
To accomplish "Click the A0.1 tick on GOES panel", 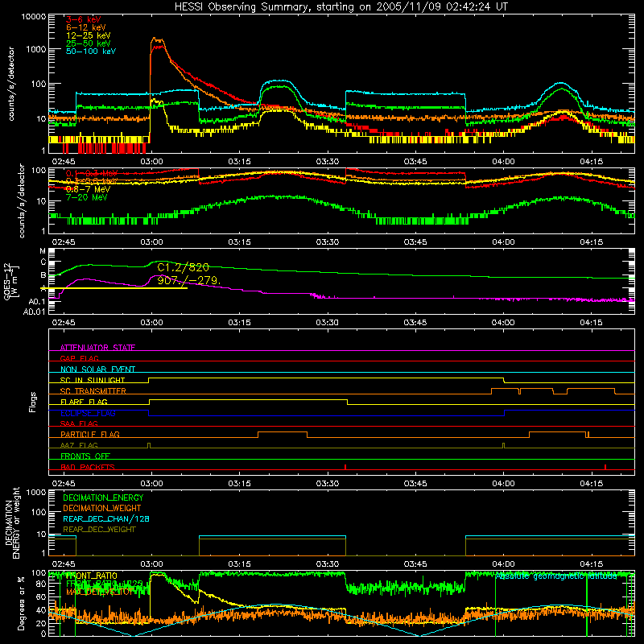I will pos(37,301).
